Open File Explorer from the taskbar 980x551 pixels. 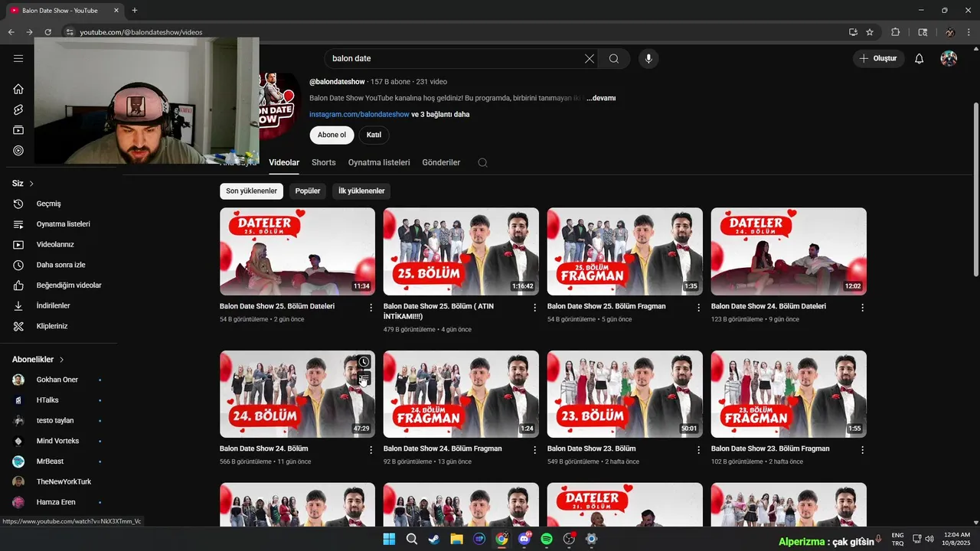[x=456, y=539]
